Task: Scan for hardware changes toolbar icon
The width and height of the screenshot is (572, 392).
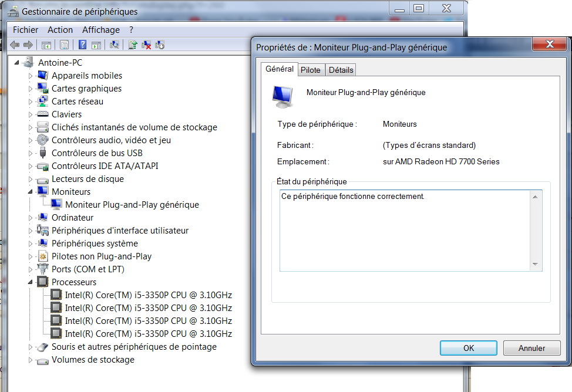Action: click(x=114, y=45)
